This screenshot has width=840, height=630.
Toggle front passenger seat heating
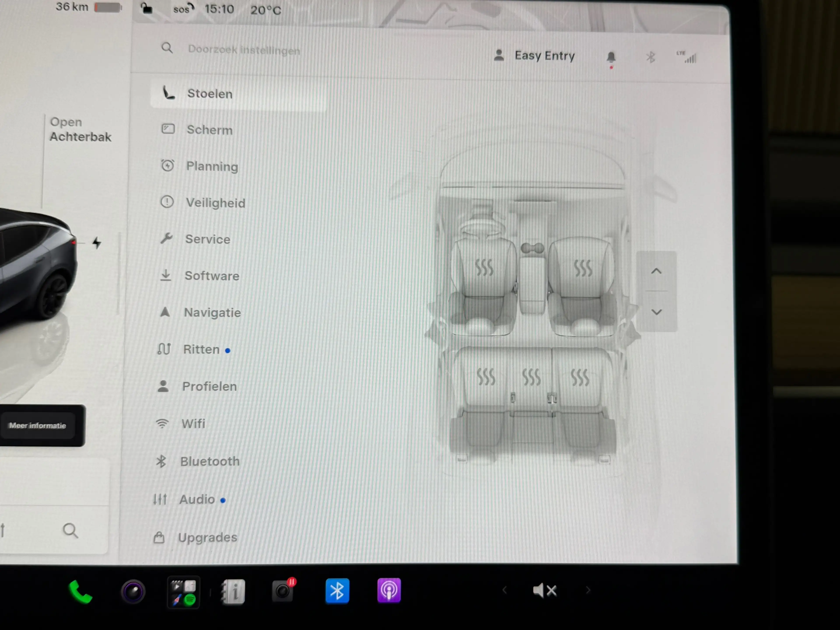tap(583, 268)
